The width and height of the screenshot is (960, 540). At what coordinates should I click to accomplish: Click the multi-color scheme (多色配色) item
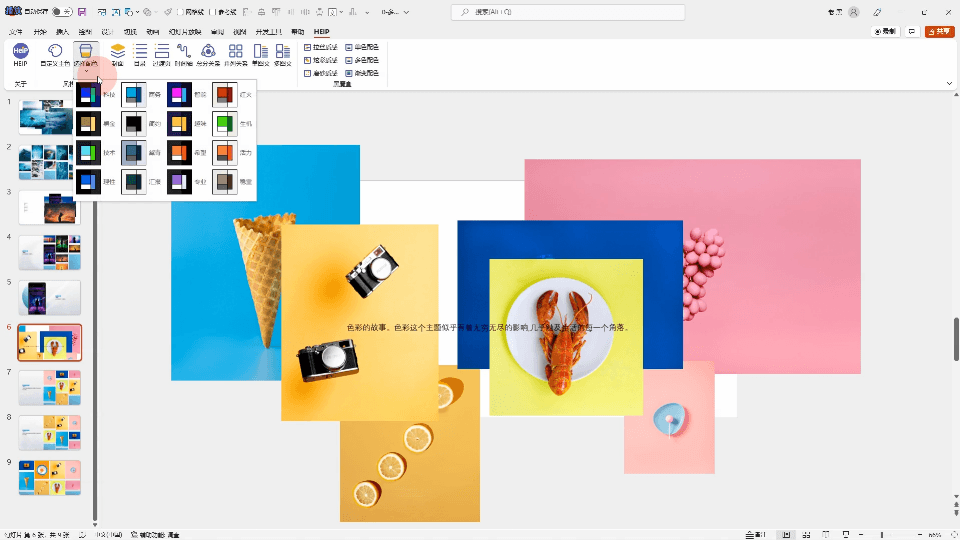pyautogui.click(x=362, y=60)
